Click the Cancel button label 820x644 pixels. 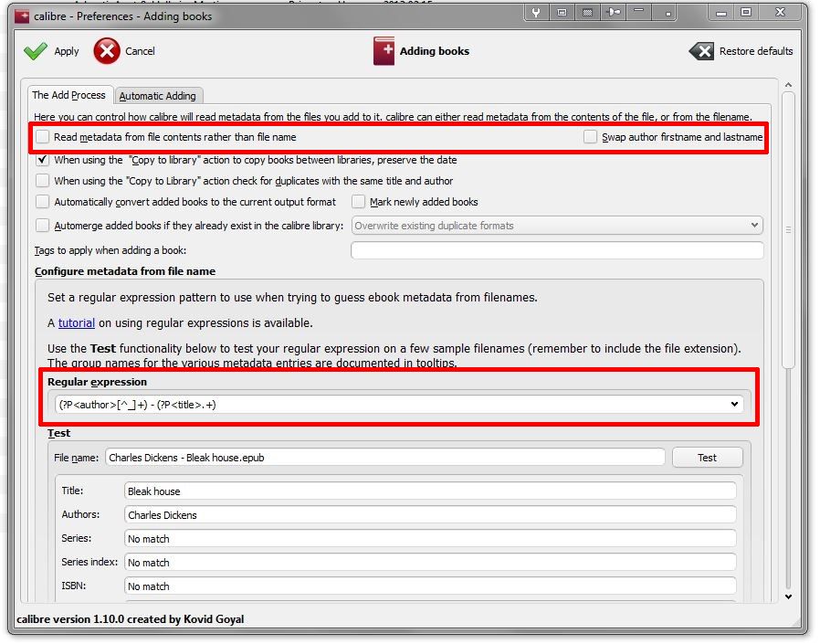click(x=140, y=51)
